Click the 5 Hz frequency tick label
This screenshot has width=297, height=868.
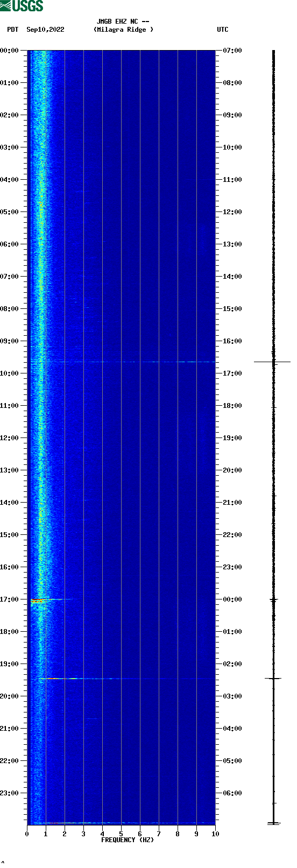(x=121, y=834)
